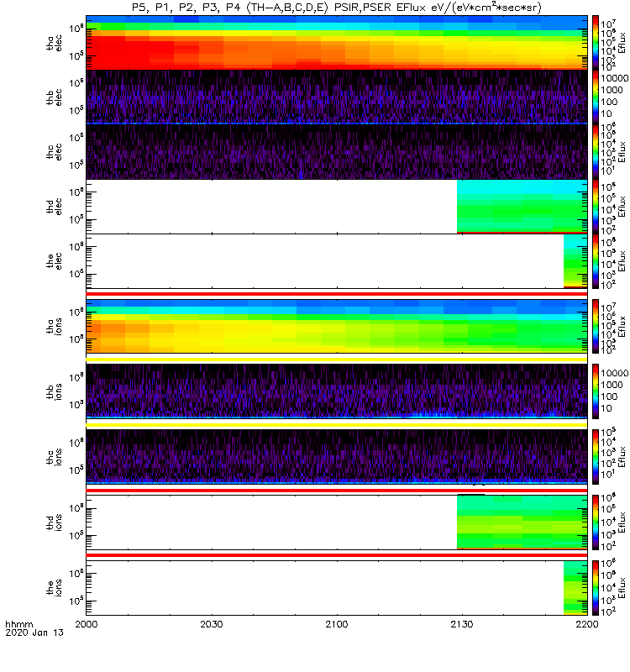Click the thb elec color bar
This screenshot has height=672, width=630.
point(596,97)
